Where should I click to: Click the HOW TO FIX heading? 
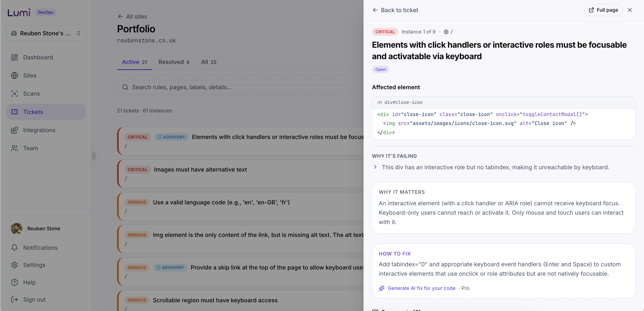coord(394,254)
